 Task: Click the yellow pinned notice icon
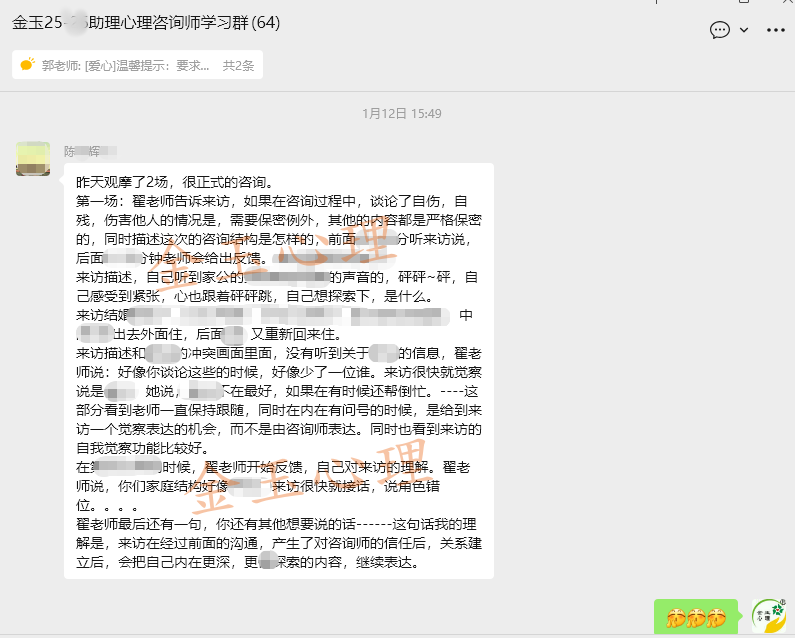tap(27, 65)
